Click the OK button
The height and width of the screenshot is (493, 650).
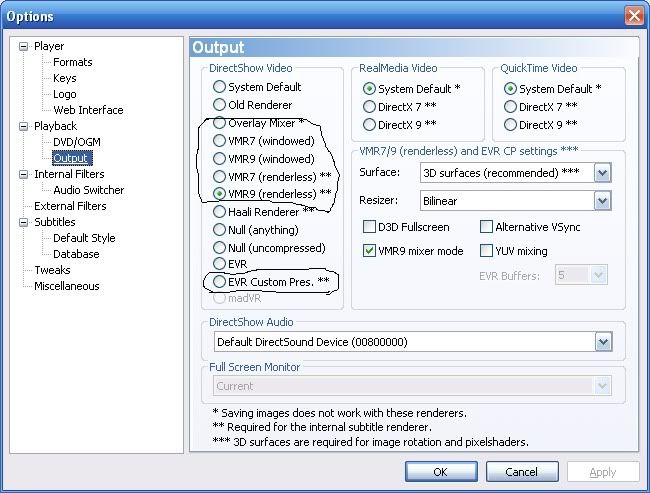click(441, 472)
